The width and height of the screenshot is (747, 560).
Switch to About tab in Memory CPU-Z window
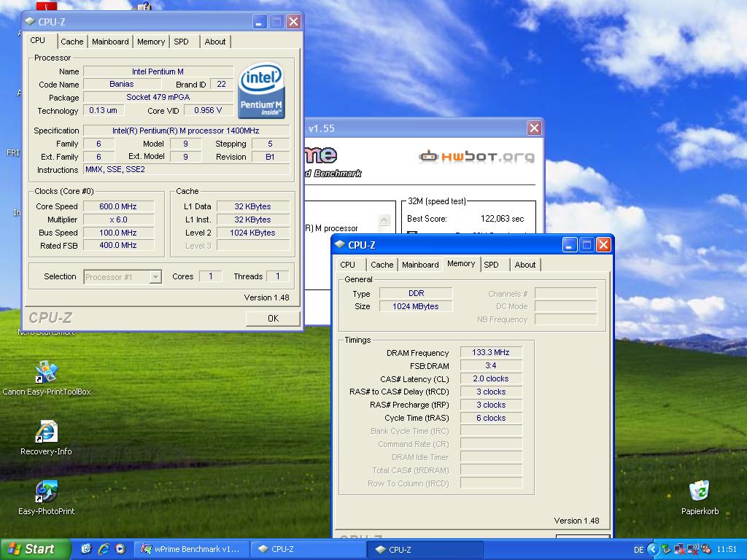click(x=525, y=265)
